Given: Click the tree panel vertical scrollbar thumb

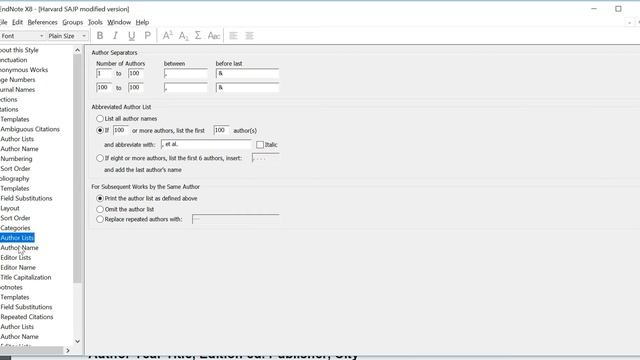Looking at the screenshot, I should tap(78, 169).
